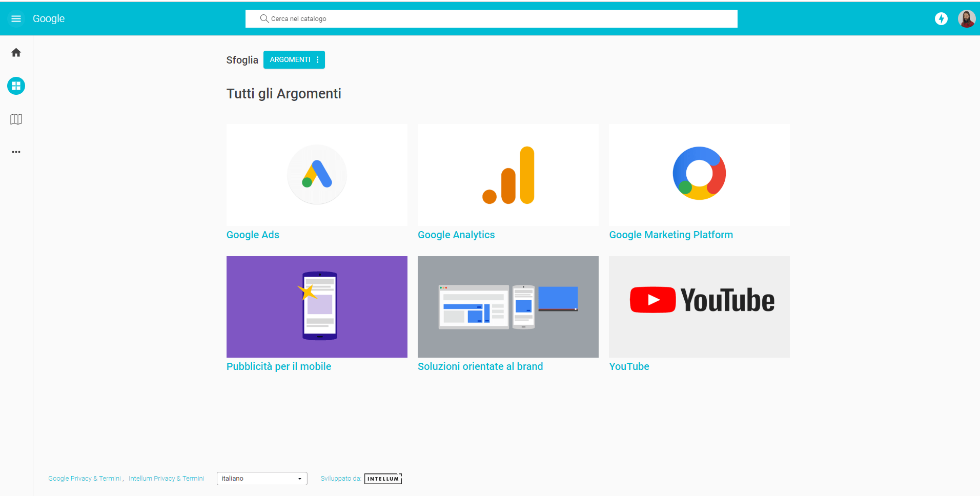Click the lightning bolt icon in header
The image size is (980, 496).
pyautogui.click(x=941, y=19)
